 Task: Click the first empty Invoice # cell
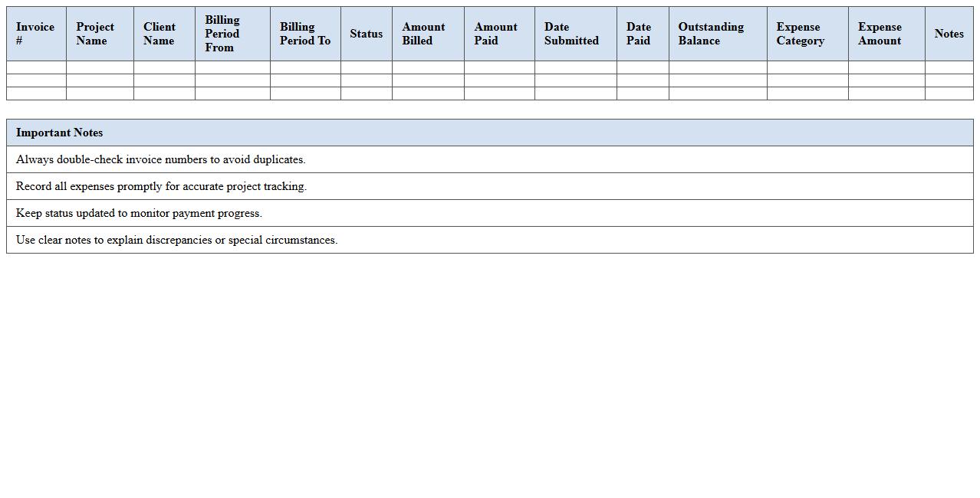click(x=35, y=67)
